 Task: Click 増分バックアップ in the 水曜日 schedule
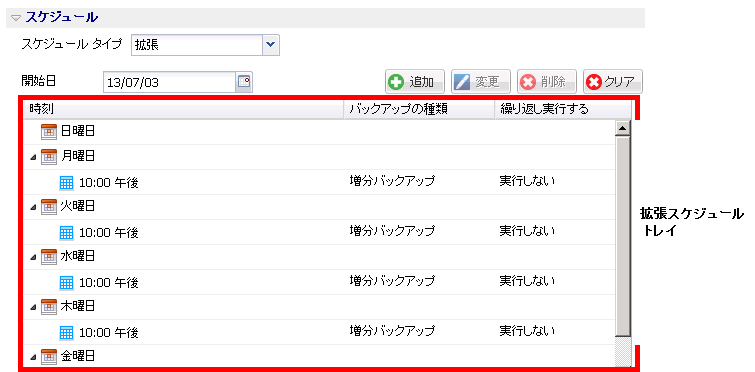pos(392,281)
